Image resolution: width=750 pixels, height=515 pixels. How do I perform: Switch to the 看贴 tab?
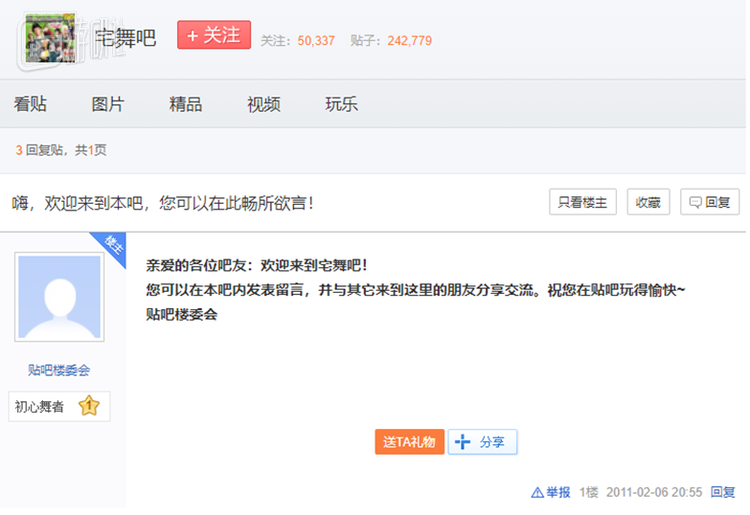click(x=30, y=104)
